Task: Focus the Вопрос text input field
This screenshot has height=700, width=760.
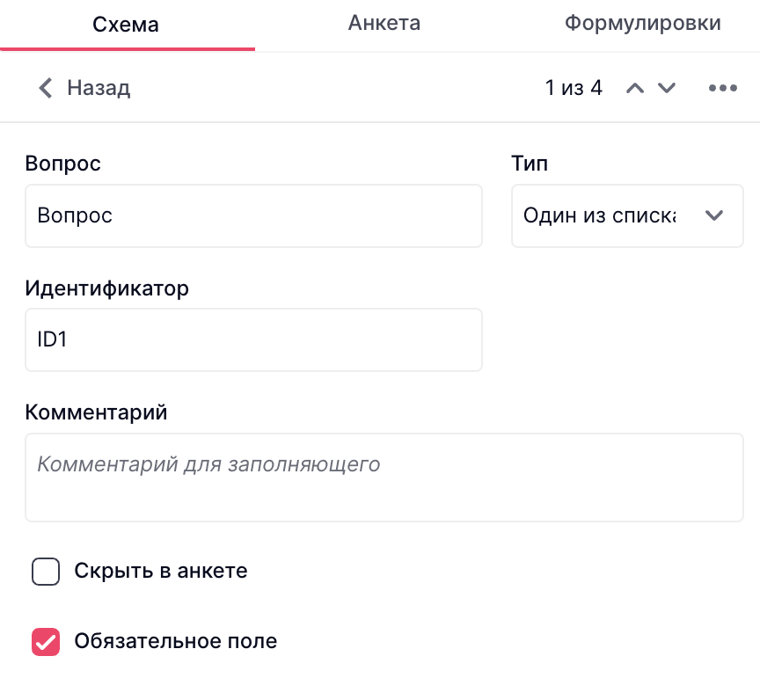Action: click(253, 215)
